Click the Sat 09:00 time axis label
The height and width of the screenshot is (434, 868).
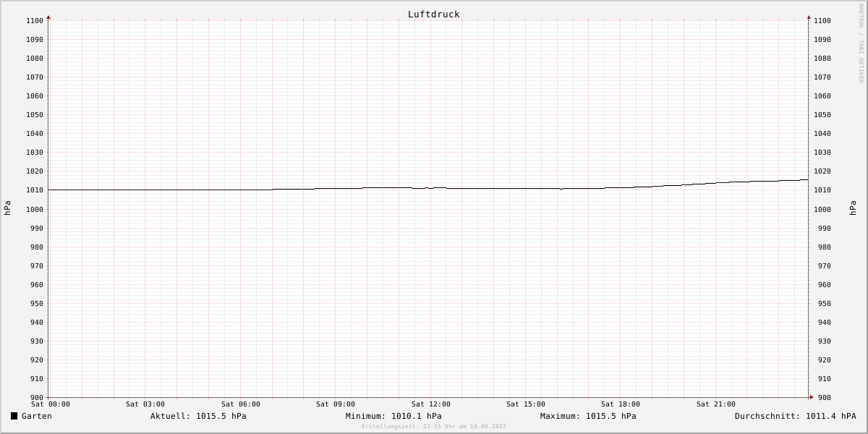[x=336, y=404]
